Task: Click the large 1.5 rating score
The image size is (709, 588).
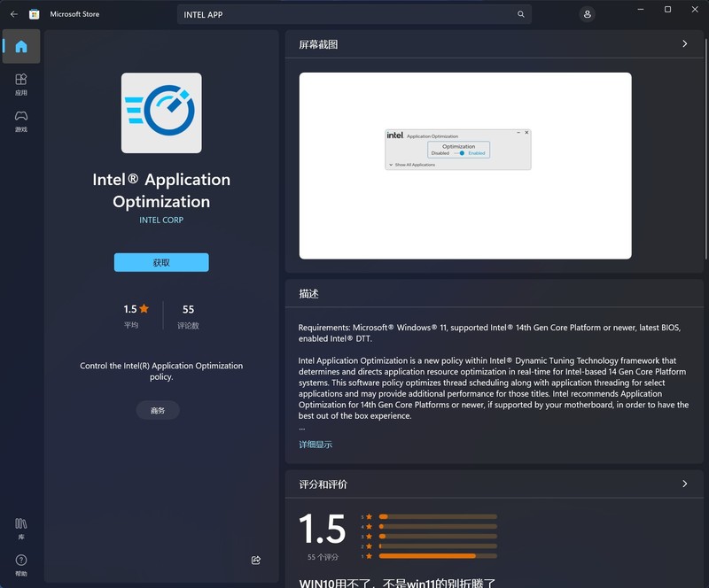Action: (323, 529)
